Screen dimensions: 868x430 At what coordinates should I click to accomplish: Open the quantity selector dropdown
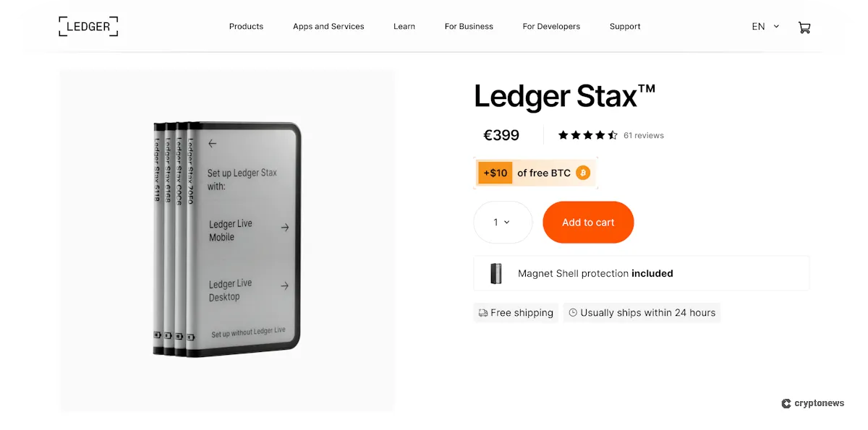[503, 222]
